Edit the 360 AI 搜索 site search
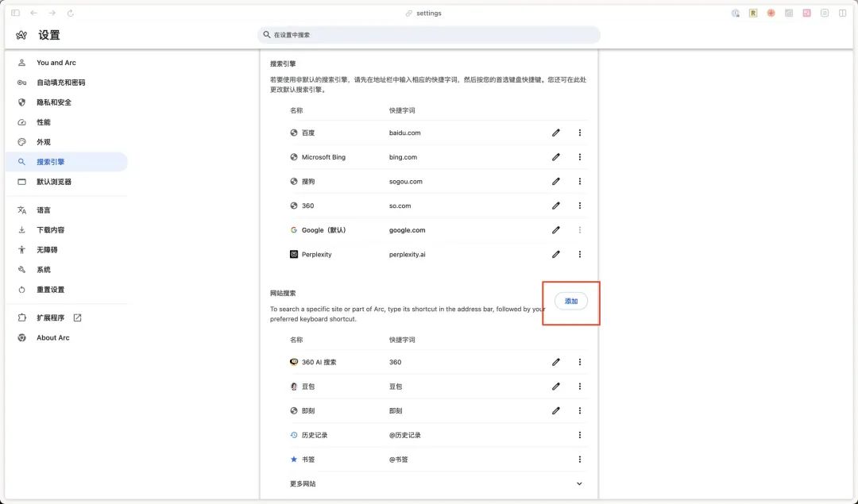The width and height of the screenshot is (858, 504). coord(556,362)
